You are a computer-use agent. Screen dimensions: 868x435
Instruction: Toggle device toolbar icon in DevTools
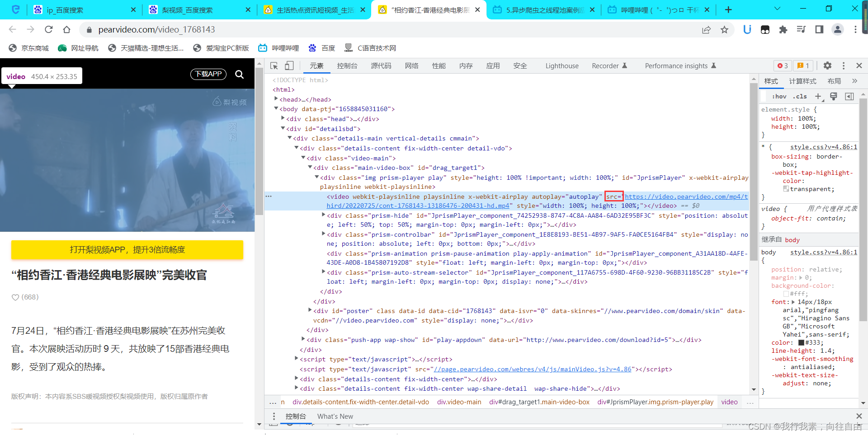289,66
